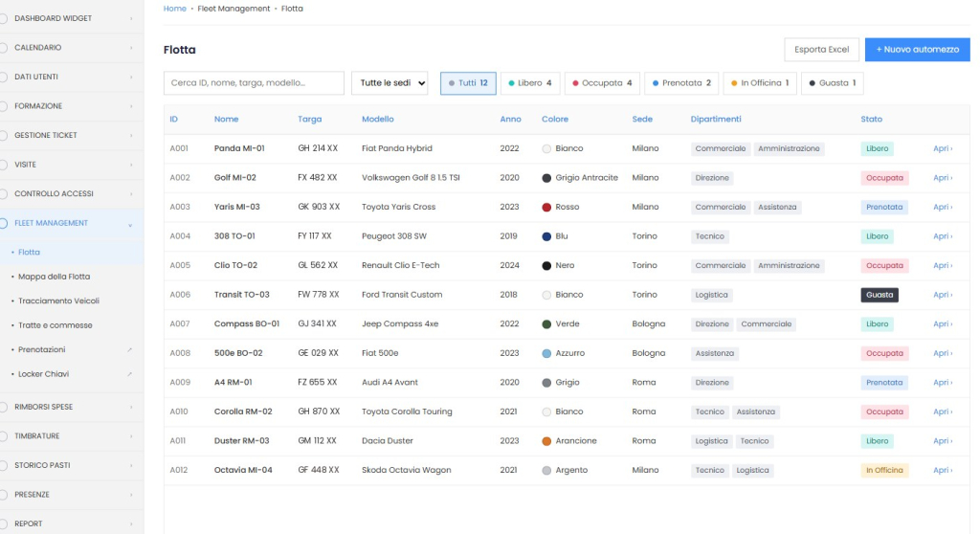The image size is (980, 534).
Task: Click the red color dot for Yaris MI-03
Action: tap(546, 207)
